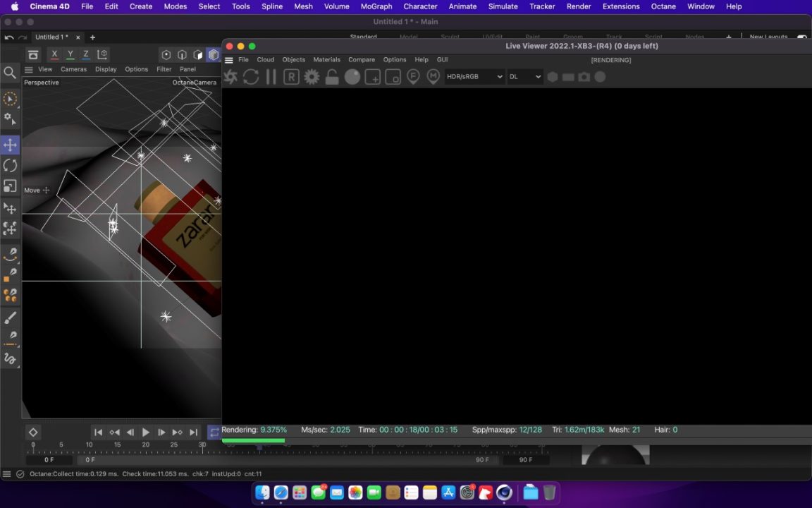This screenshot has height=508, width=812.
Task: Enable Octane region render mode
Action: point(393,77)
